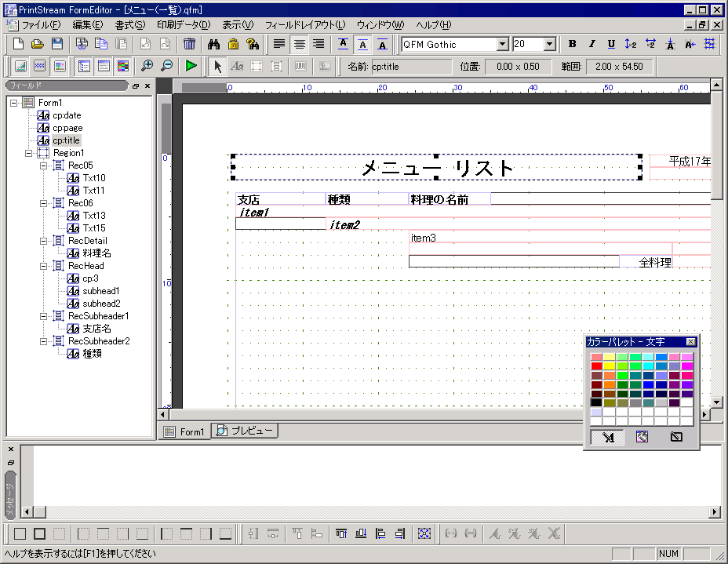The height and width of the screenshot is (564, 728).
Task: Toggle underline text formatting
Action: (x=611, y=44)
